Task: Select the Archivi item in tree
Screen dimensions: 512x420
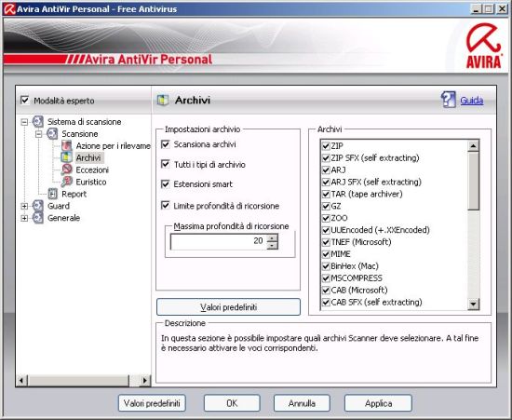Action: (x=88, y=157)
